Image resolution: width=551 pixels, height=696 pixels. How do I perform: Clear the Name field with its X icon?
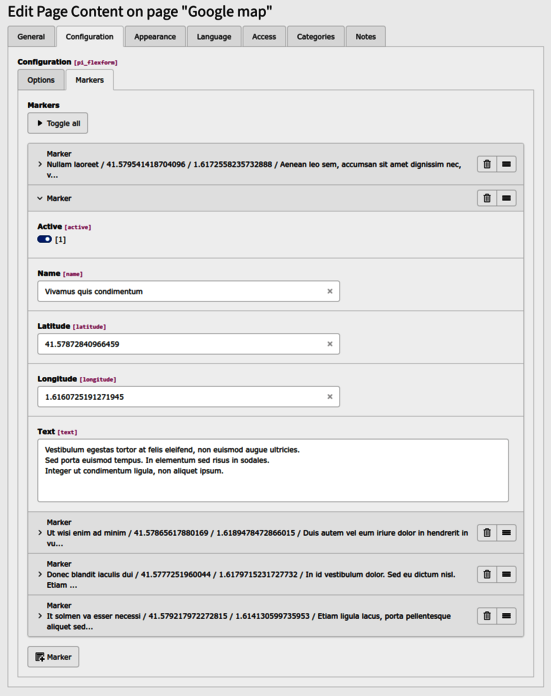click(x=330, y=291)
